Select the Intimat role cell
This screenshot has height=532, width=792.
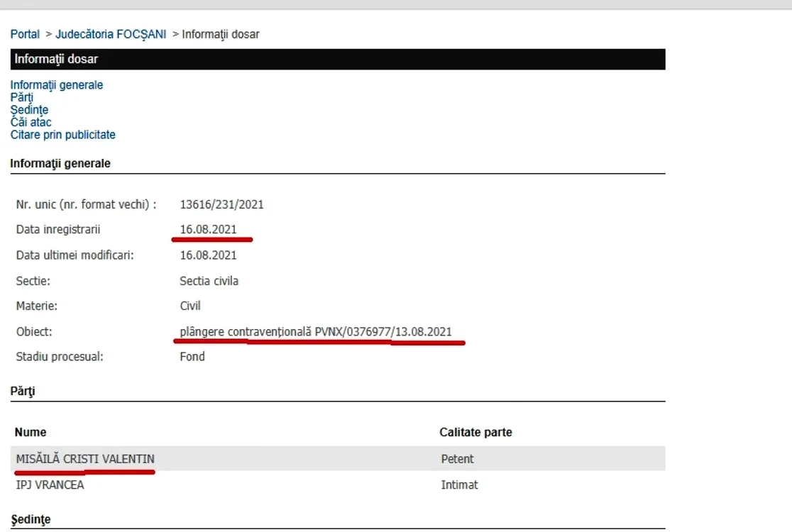(x=459, y=484)
